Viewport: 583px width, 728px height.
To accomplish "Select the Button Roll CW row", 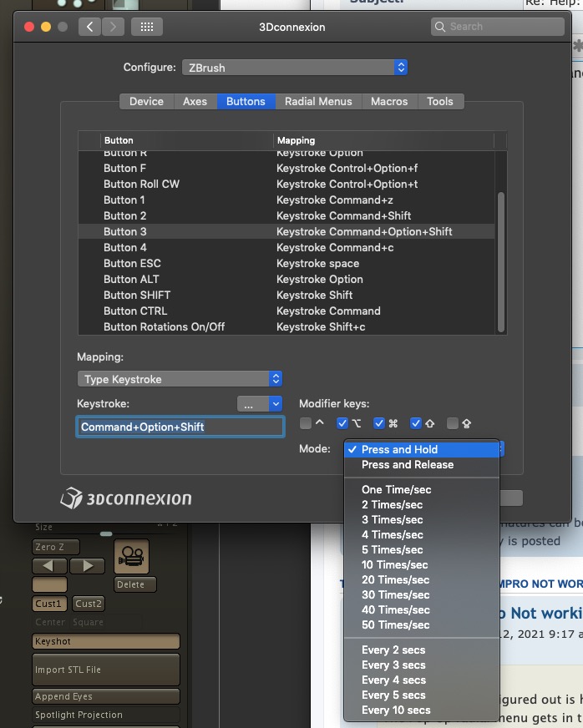I will [286, 184].
